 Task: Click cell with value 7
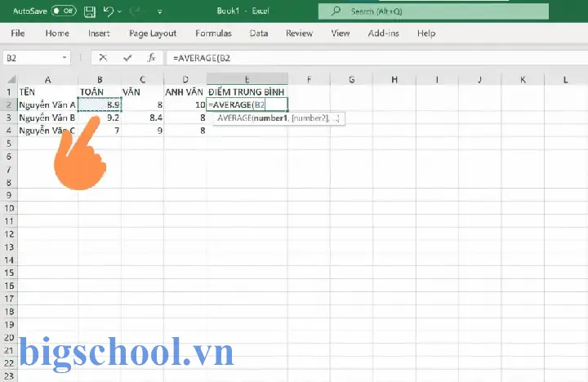tap(100, 131)
